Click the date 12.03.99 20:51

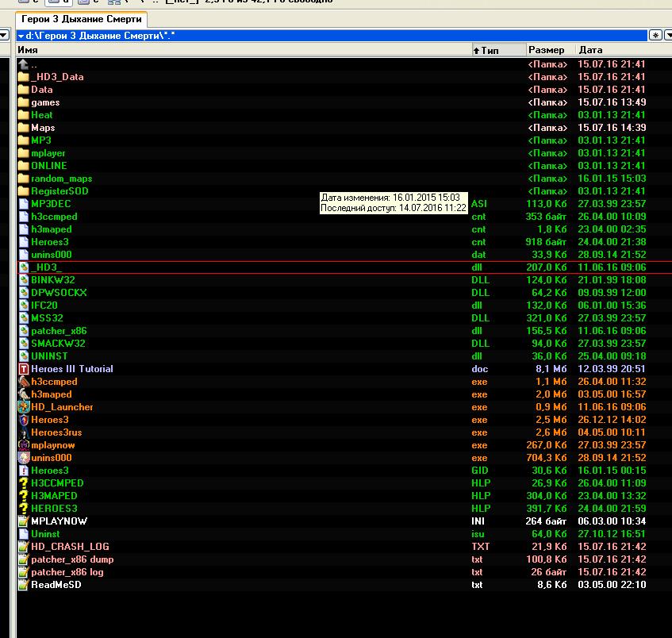click(x=612, y=369)
